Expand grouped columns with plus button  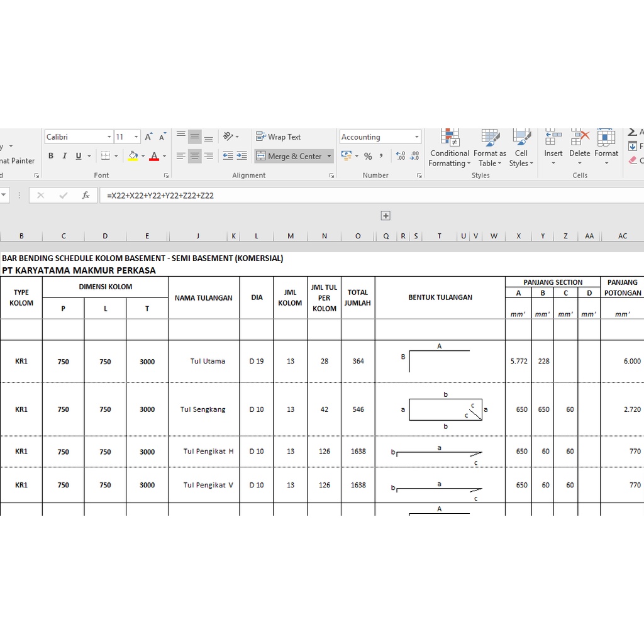tap(386, 216)
